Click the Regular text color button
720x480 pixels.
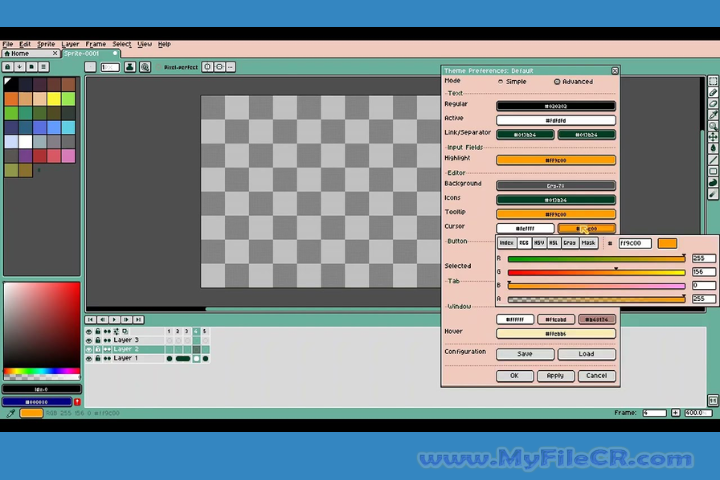click(x=556, y=106)
